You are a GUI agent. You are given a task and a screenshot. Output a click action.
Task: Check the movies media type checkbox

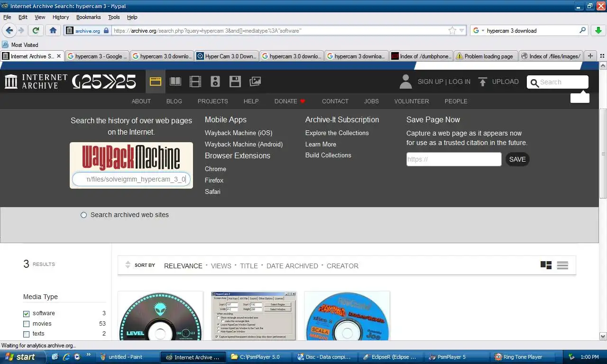tap(26, 324)
